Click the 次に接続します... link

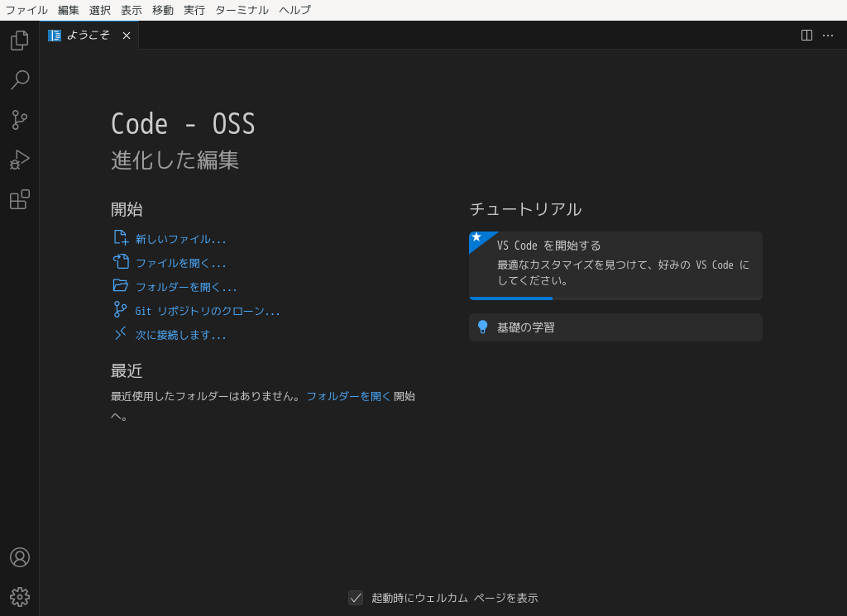click(180, 335)
